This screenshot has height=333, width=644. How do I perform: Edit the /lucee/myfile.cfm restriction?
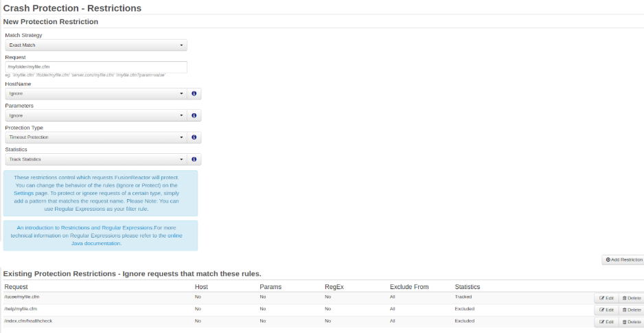click(606, 298)
